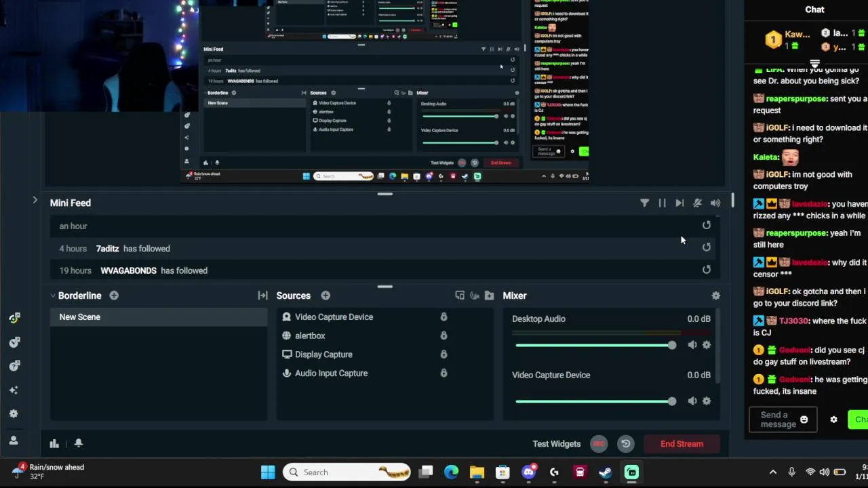Open Steam from the taskbar
868x488 pixels.
pyautogui.click(x=606, y=472)
